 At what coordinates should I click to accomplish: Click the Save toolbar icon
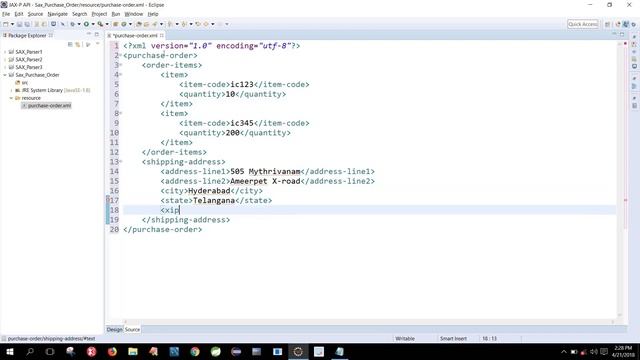point(19,24)
